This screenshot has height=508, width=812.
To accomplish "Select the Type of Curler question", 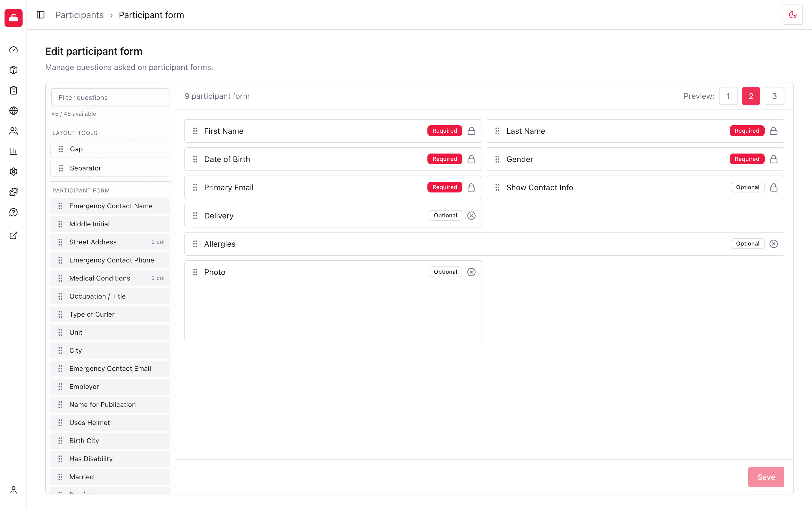I will point(110,314).
